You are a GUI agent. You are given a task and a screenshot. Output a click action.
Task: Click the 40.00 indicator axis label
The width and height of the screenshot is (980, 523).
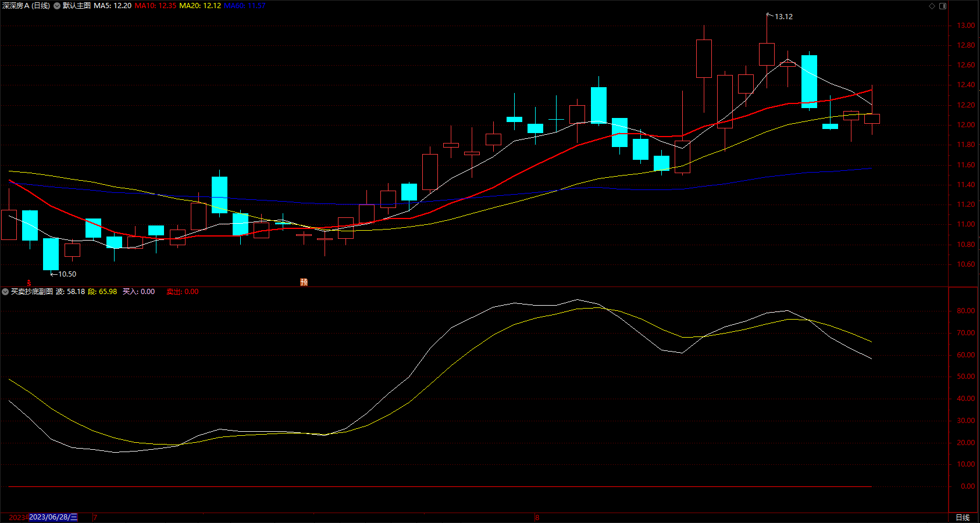pyautogui.click(x=966, y=399)
